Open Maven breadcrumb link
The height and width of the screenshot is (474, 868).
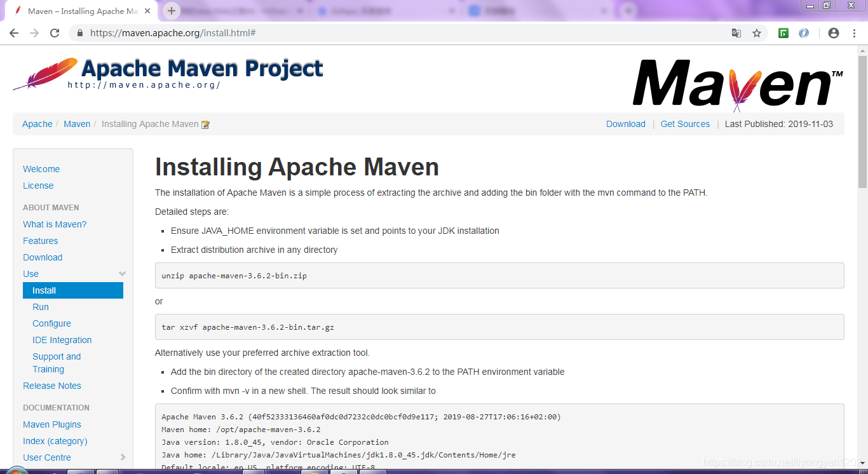click(77, 124)
